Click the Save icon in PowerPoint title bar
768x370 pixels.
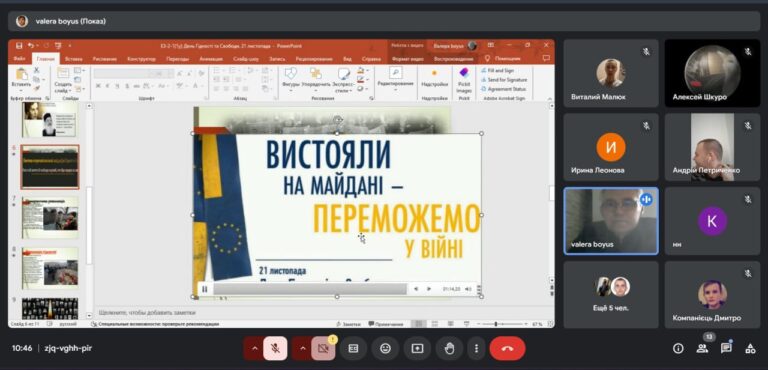click(19, 46)
